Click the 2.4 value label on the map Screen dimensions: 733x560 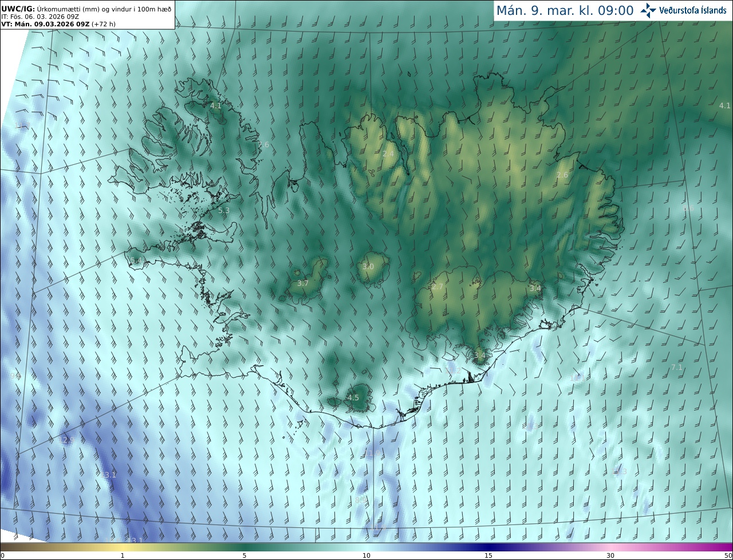pos(388,154)
